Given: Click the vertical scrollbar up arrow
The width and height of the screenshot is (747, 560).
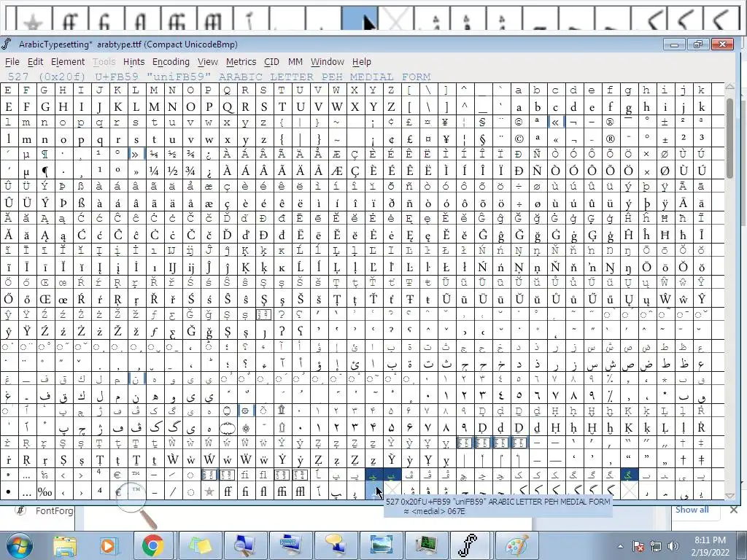Looking at the screenshot, I should tap(729, 87).
